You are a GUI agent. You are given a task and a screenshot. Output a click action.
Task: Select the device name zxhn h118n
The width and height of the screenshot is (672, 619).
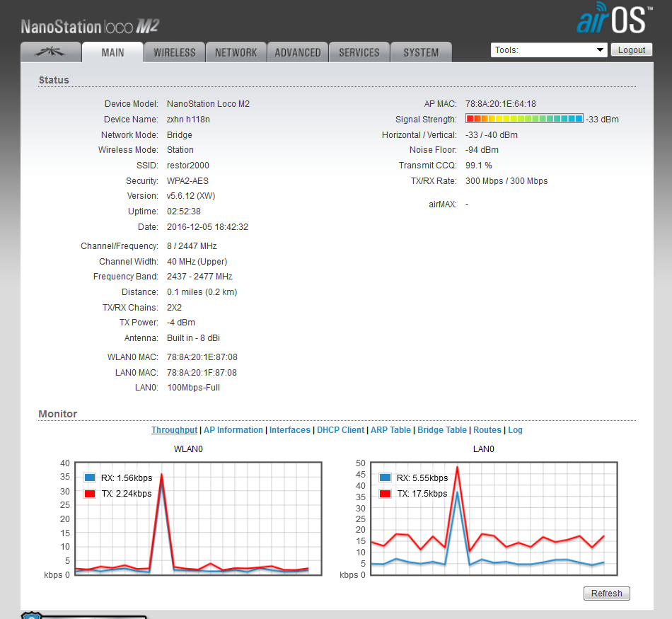(x=188, y=119)
